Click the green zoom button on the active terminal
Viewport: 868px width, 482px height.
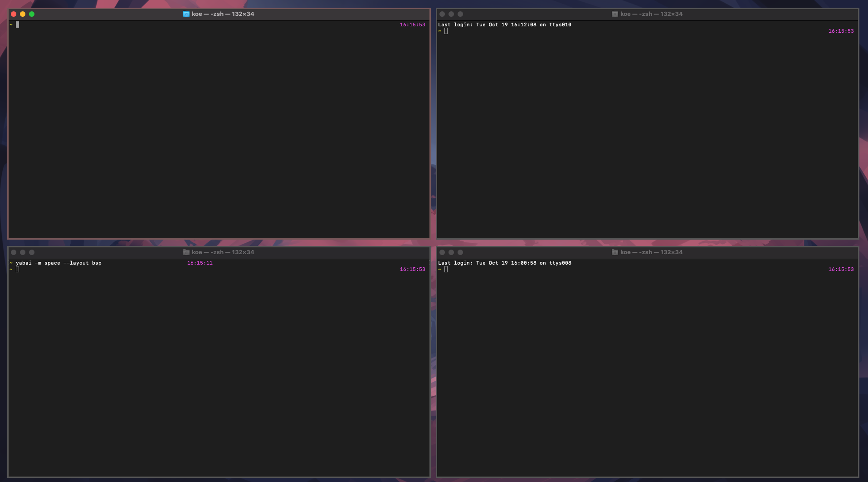[32, 14]
